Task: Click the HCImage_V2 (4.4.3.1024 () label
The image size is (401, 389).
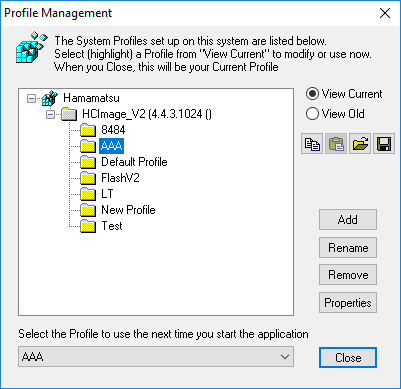Action: (x=147, y=114)
